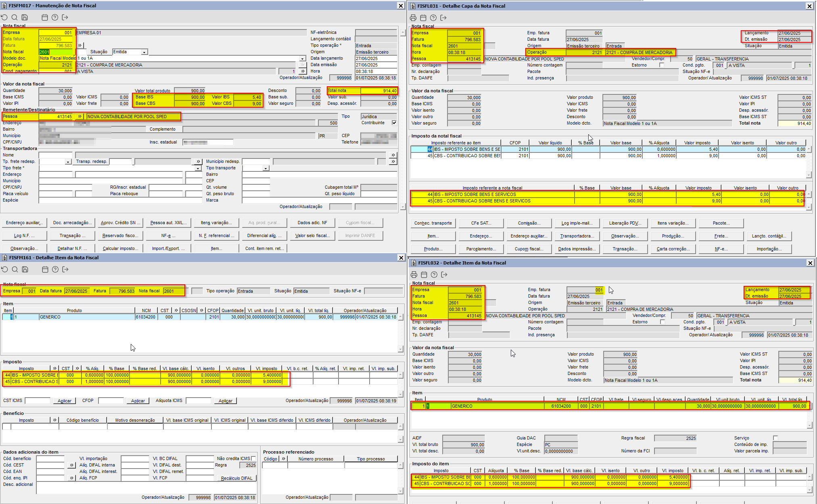This screenshot has width=817, height=504.
Task: Click the exit icon in FISFM161 toolbar
Action: point(65,269)
